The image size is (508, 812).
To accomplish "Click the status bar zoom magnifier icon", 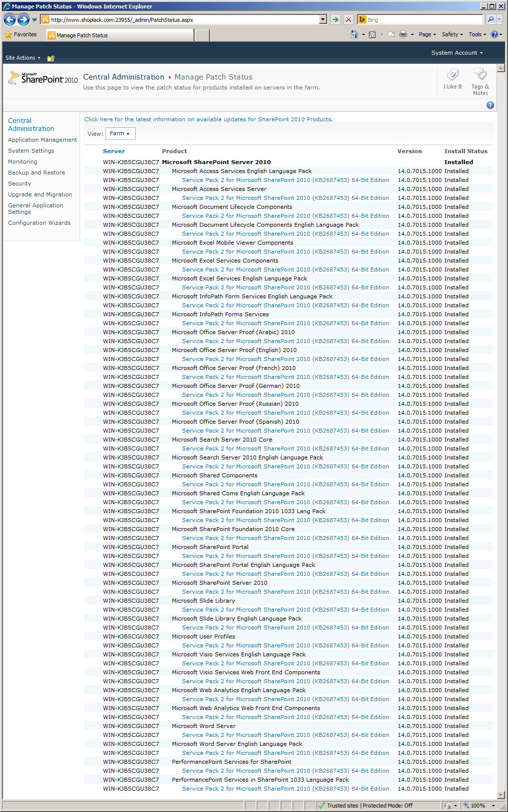I will click(x=466, y=805).
